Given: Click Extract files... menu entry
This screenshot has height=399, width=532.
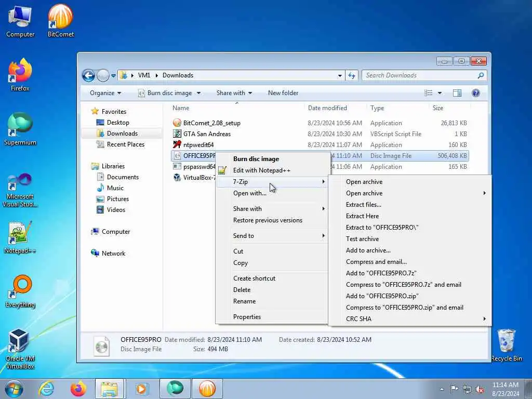Looking at the screenshot, I should point(363,205).
